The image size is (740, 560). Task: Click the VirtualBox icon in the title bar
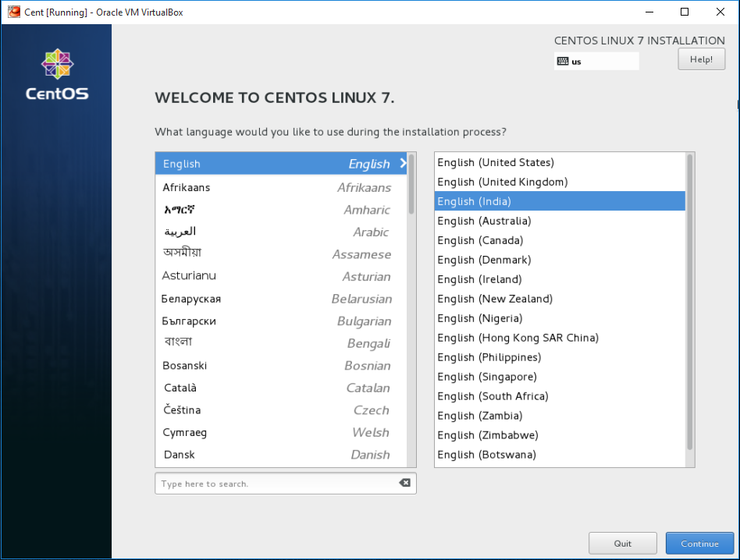(x=14, y=12)
